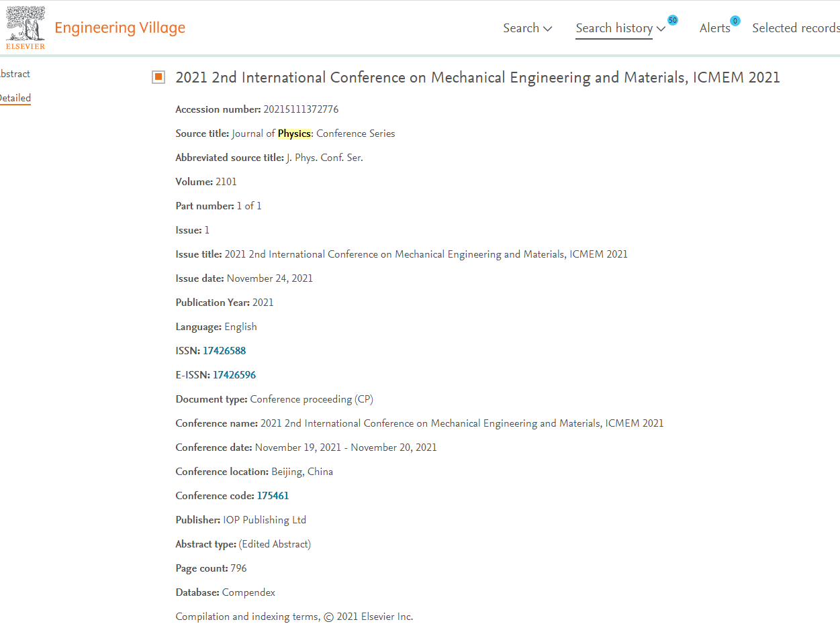Click the Alerts count badge 0
Screen dimensions: 840x628
coord(735,21)
